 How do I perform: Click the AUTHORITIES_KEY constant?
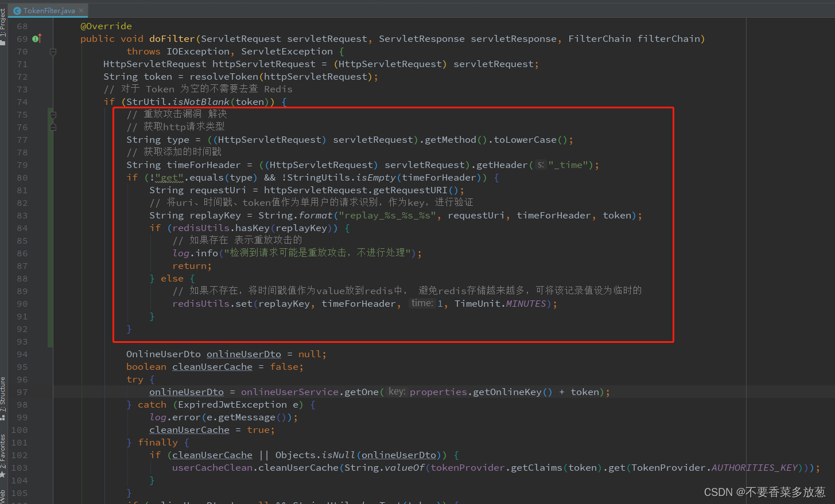pyautogui.click(x=755, y=468)
